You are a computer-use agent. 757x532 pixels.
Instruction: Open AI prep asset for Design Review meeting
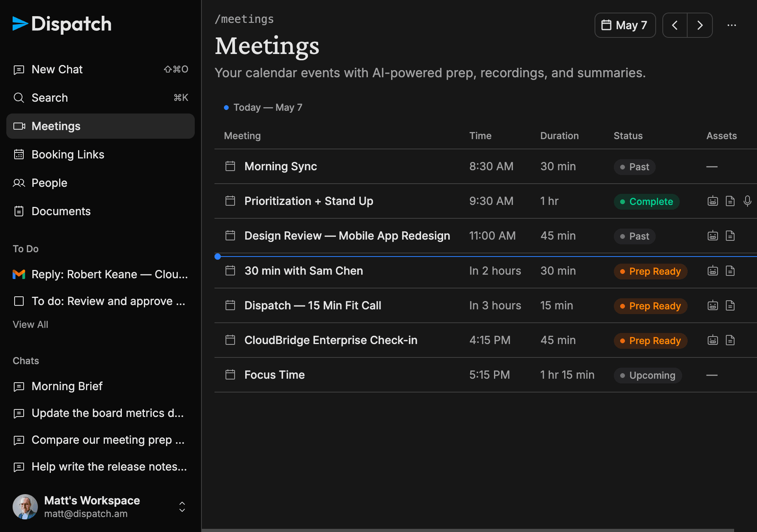tap(712, 236)
